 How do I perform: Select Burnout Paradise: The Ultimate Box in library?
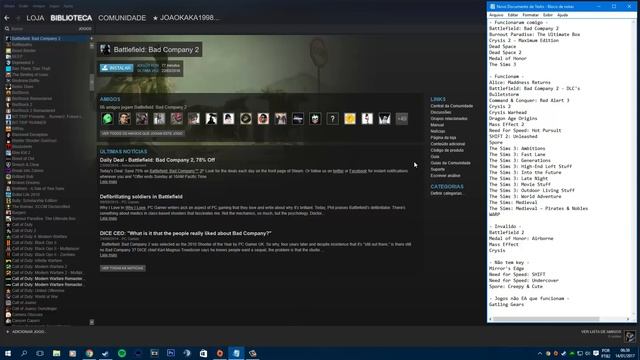click(43, 218)
